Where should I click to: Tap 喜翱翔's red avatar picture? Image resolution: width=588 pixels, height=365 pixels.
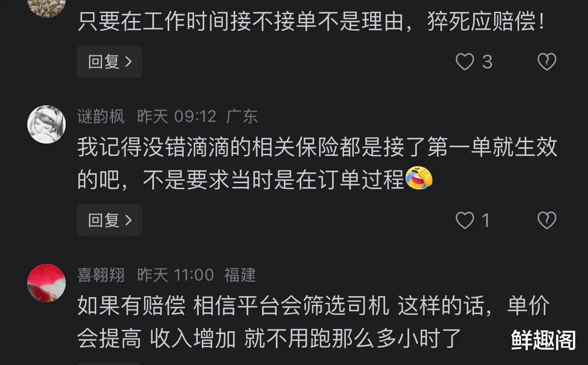point(46,283)
